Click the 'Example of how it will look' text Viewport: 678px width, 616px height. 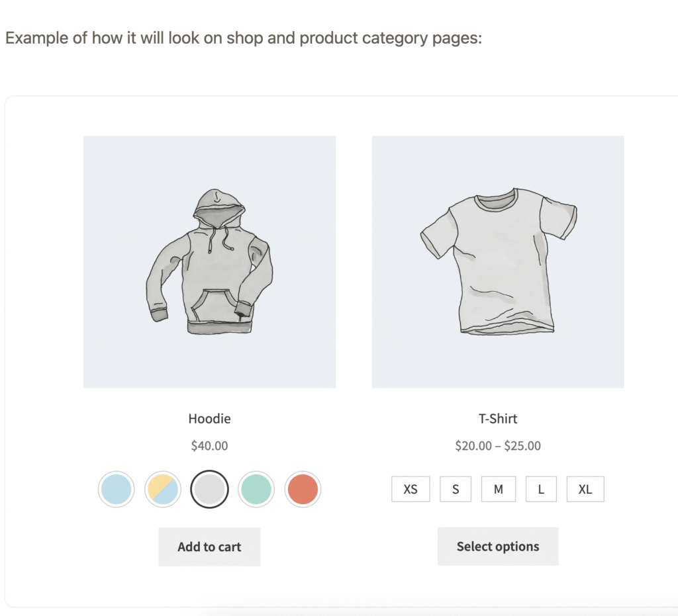pos(243,38)
